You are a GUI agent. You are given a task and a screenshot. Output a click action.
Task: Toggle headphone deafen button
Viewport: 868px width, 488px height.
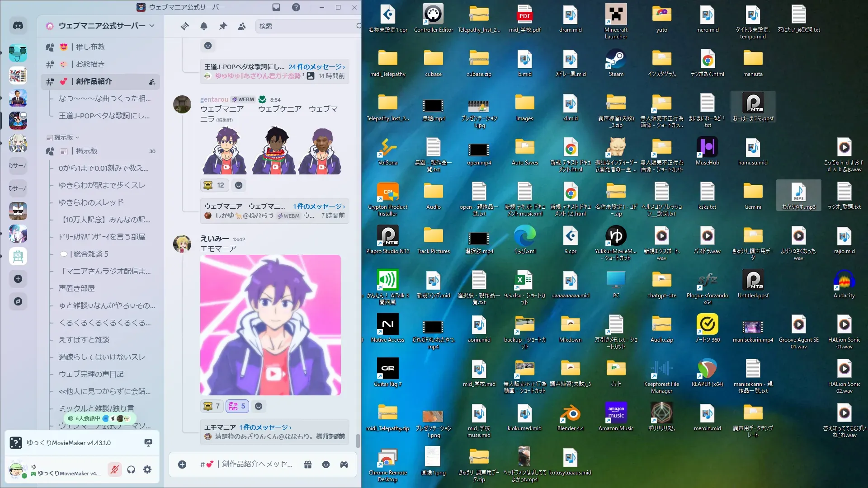click(x=131, y=470)
